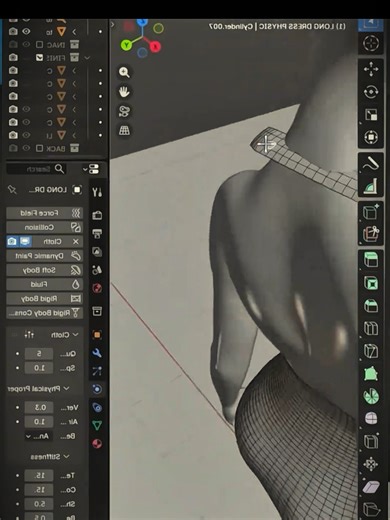Select the Annotate tool
390x520 pixels.
(x=371, y=164)
